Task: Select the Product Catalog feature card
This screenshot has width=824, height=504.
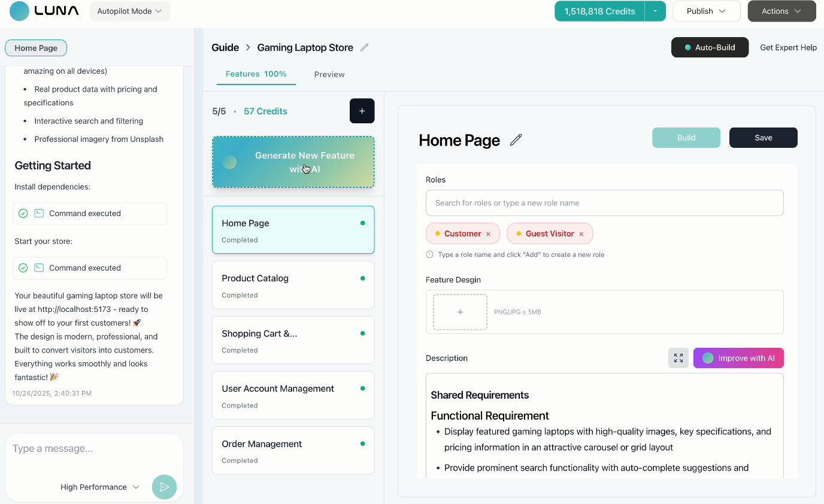Action: (293, 284)
